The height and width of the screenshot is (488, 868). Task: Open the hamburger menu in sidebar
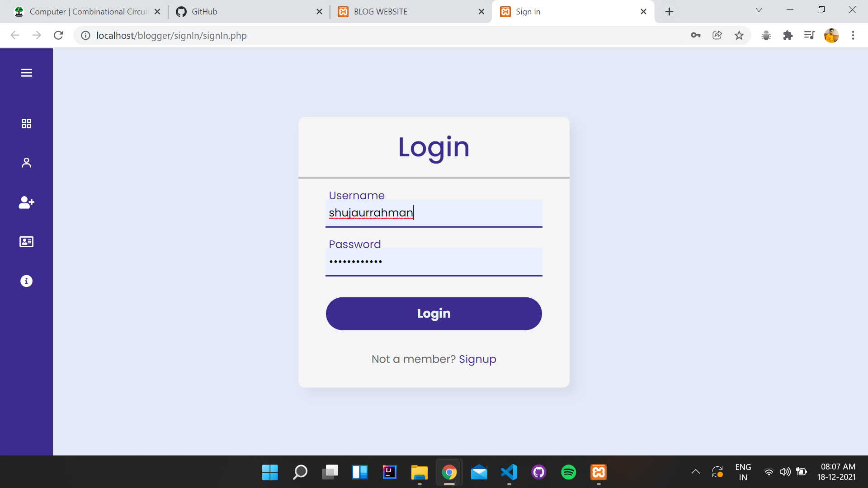coord(26,73)
